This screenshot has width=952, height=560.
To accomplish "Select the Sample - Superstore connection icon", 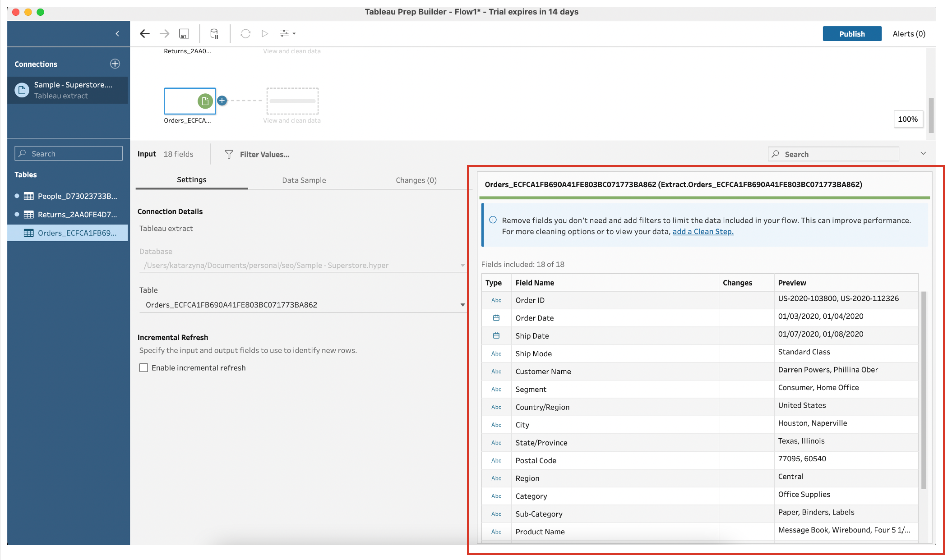I will tap(22, 90).
